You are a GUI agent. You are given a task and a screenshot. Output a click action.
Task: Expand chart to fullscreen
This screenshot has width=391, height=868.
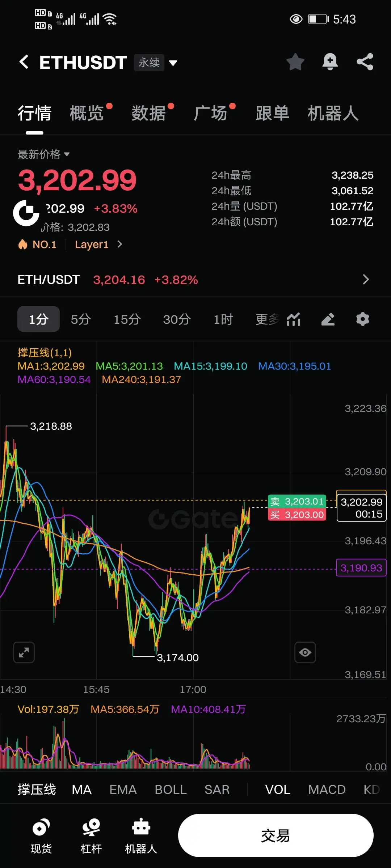point(24,652)
